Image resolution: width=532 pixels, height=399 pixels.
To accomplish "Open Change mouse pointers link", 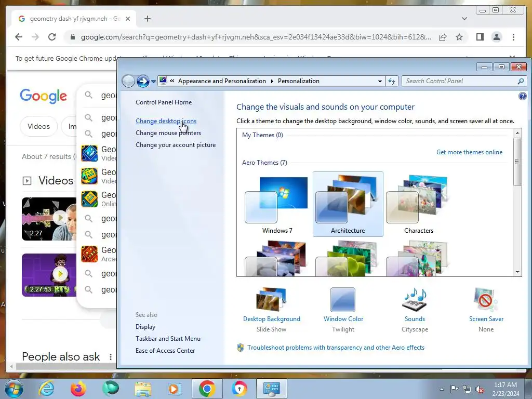I will point(168,132).
